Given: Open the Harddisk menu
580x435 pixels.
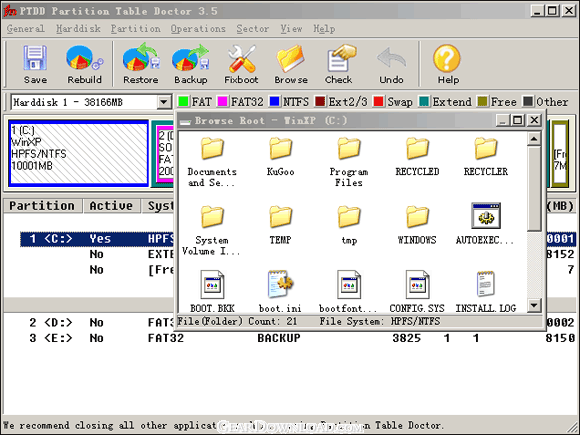Looking at the screenshot, I should point(78,29).
